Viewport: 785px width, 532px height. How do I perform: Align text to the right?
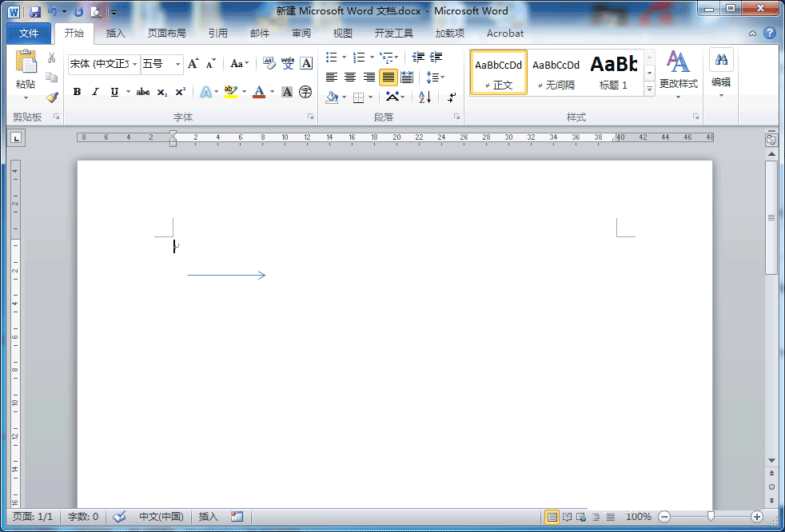(369, 77)
